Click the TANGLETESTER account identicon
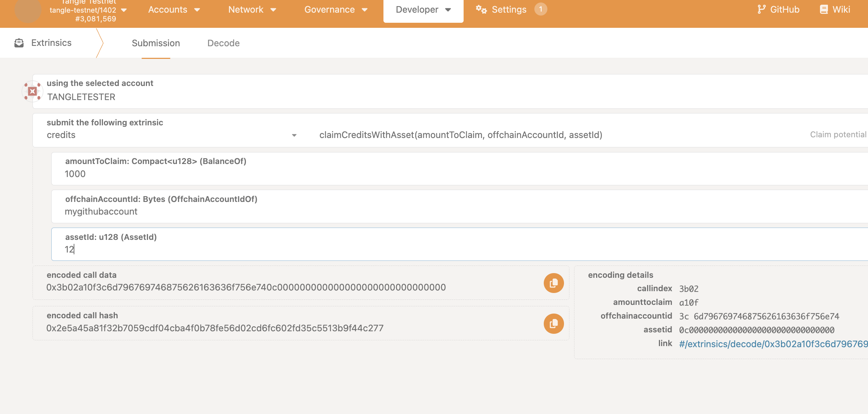This screenshot has height=414, width=868. coord(32,91)
